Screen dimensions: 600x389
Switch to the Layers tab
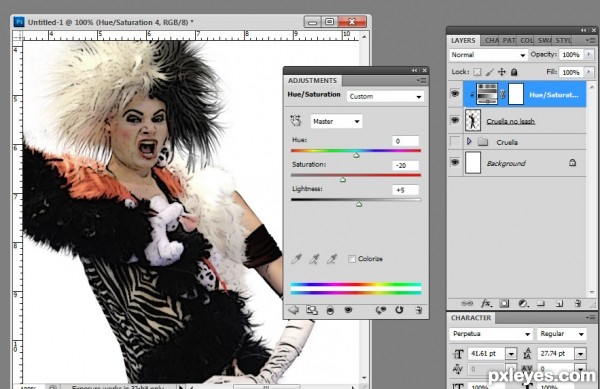[x=463, y=40]
